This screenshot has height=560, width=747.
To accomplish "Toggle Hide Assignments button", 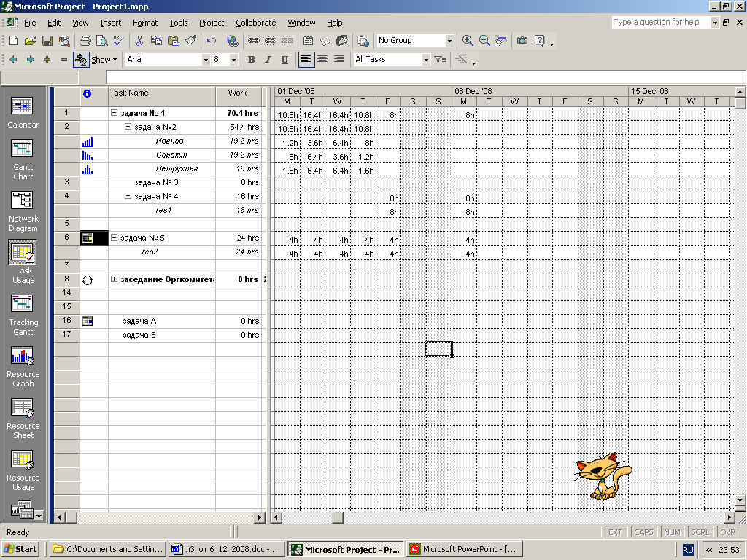I will point(80,60).
